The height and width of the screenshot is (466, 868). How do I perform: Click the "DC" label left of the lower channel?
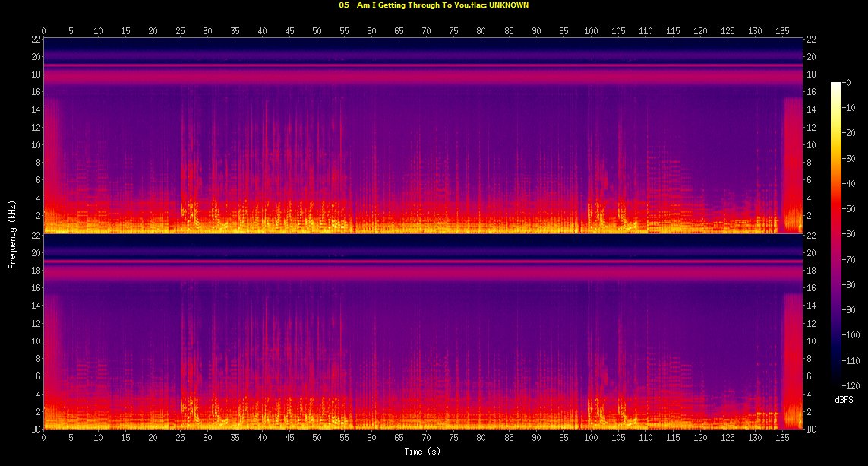pyautogui.click(x=36, y=430)
